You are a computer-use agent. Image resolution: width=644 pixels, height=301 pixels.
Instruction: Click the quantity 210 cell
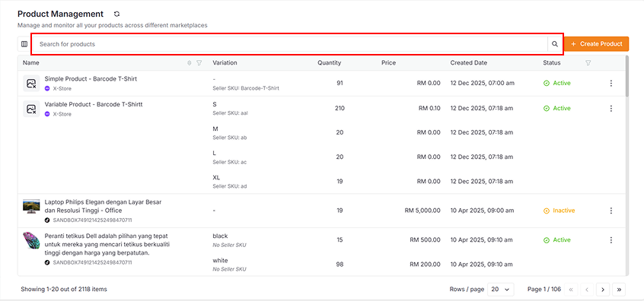(x=340, y=108)
